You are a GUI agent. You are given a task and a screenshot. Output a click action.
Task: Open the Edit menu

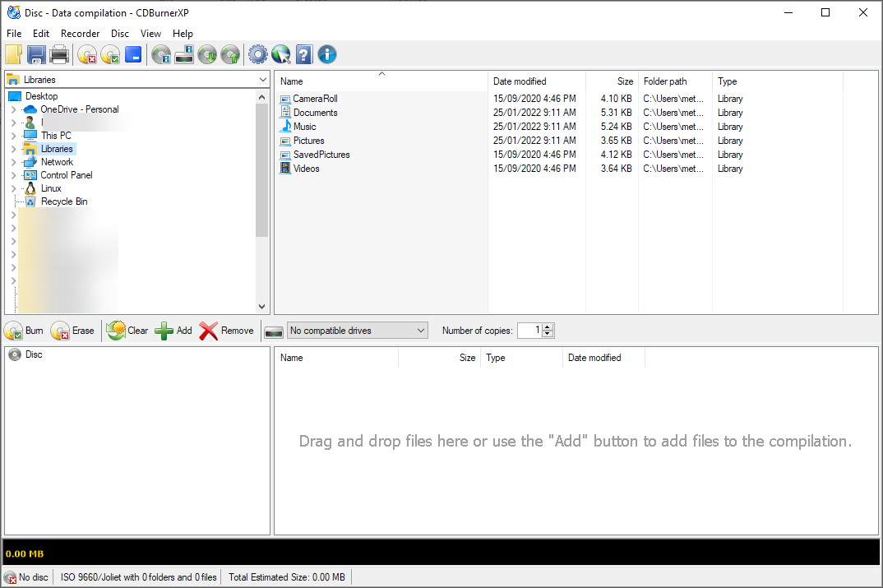41,34
